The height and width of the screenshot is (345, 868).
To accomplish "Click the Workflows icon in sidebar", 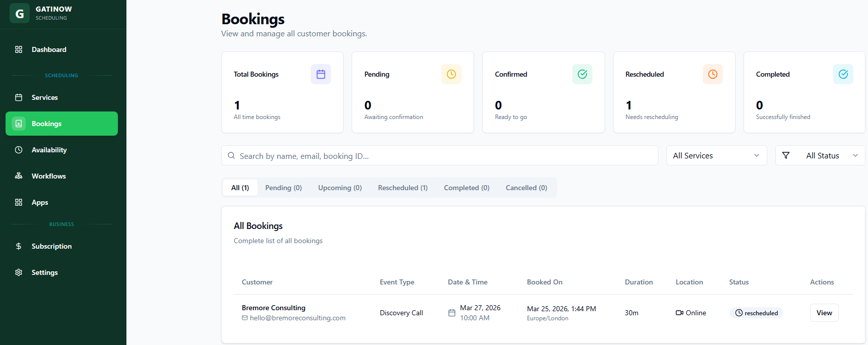I will tap(19, 176).
